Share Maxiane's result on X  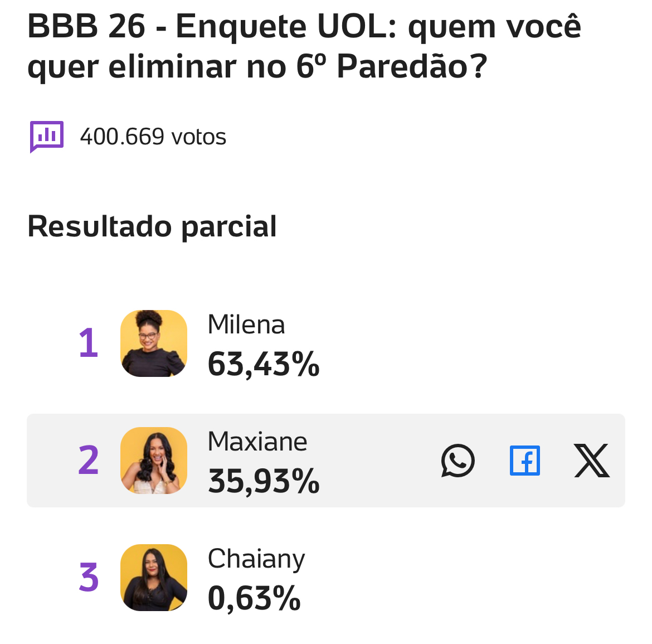click(592, 461)
